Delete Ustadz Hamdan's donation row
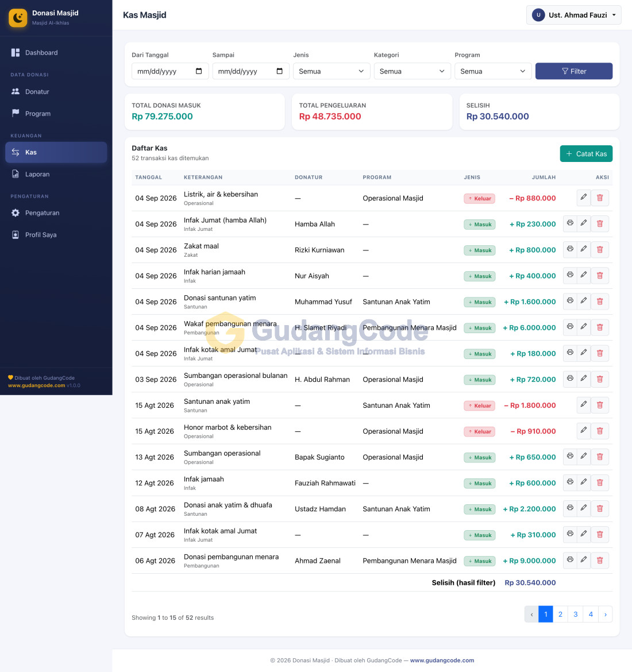The height and width of the screenshot is (672, 632). (600, 509)
